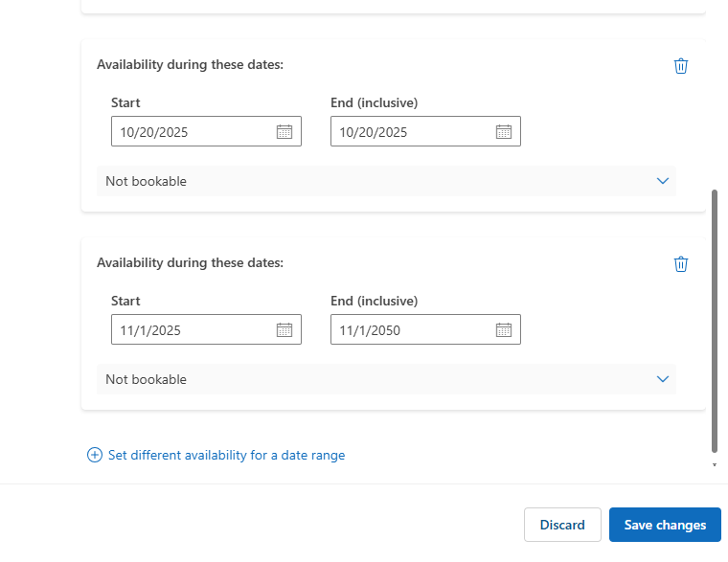Delete the 10/20/2025 availability date range
Screen dimensions: 728x562
681,66
